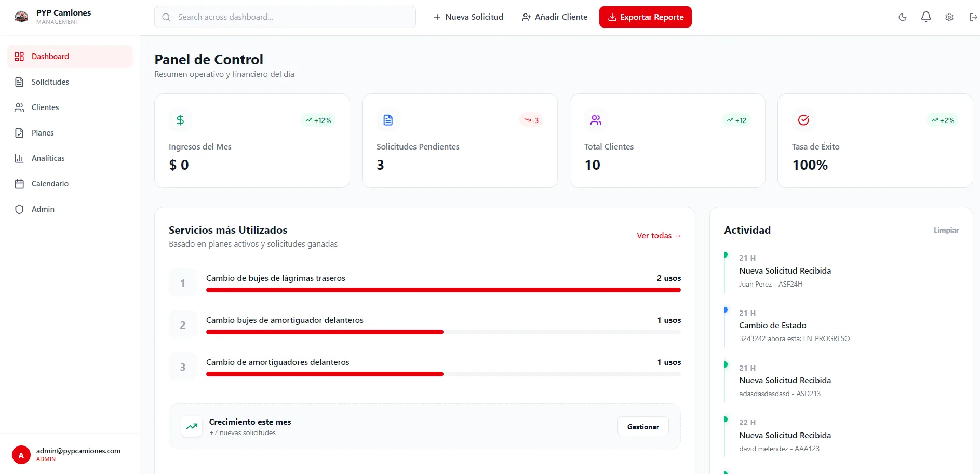
Task: Click the pending requests document icon
Action: click(388, 120)
